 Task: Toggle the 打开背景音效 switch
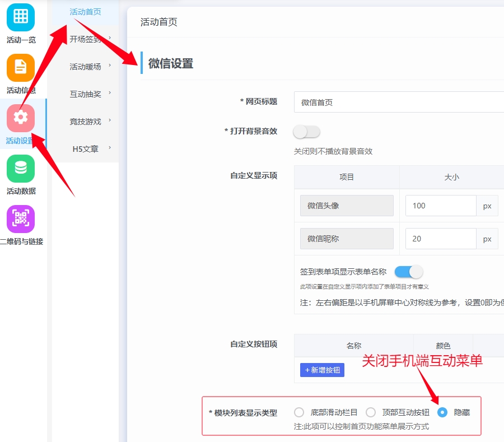(x=306, y=132)
